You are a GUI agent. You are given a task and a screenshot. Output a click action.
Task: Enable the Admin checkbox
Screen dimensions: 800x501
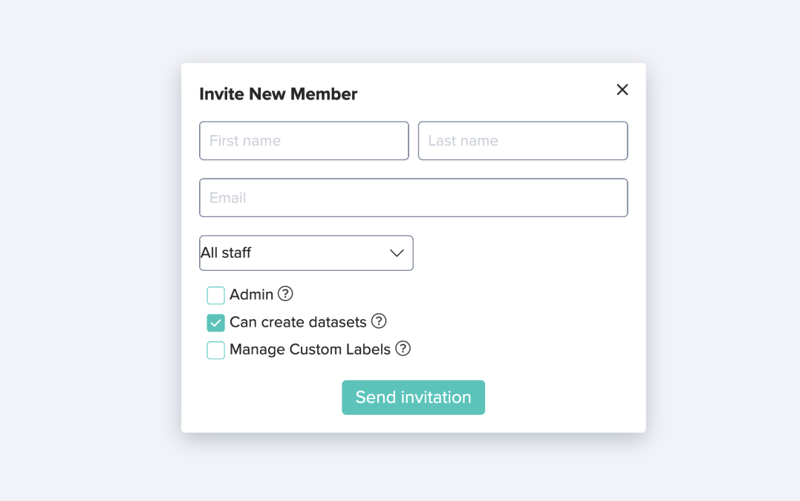[x=216, y=295]
